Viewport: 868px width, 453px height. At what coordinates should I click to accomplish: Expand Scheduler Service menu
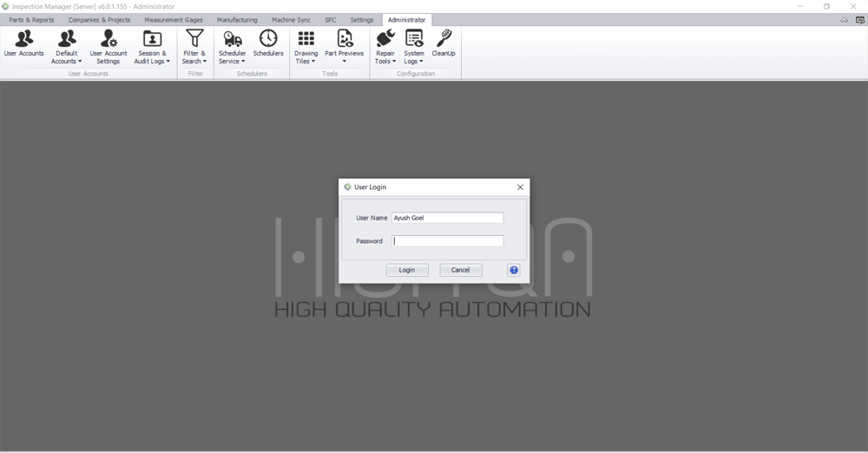232,47
